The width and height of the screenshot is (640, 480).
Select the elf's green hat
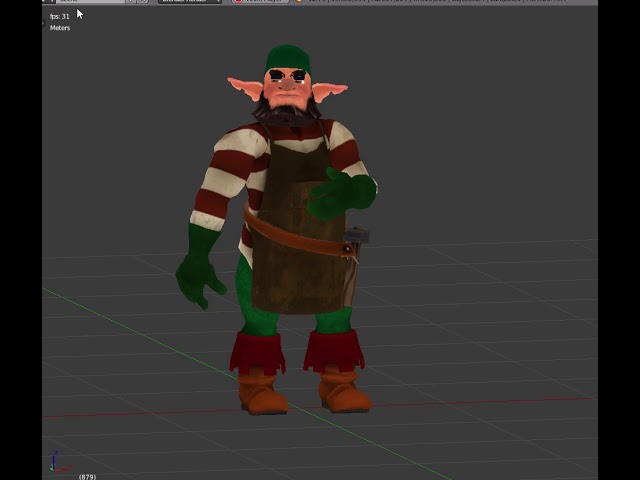[288, 58]
